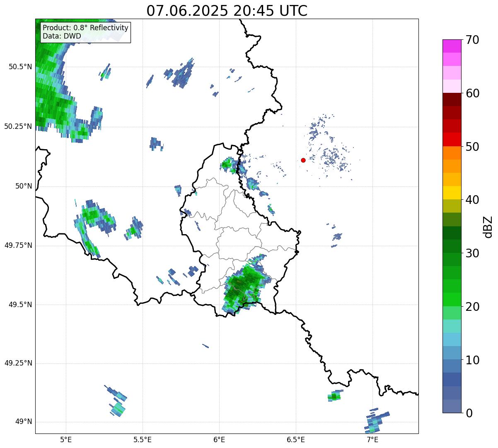Click the orange colorbar segment below 50
The height and width of the screenshot is (448, 498).
(452, 153)
